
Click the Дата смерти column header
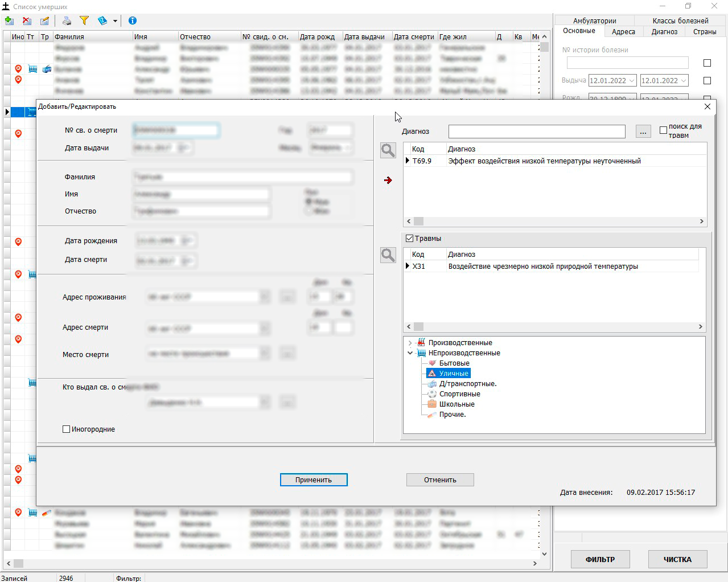[414, 37]
